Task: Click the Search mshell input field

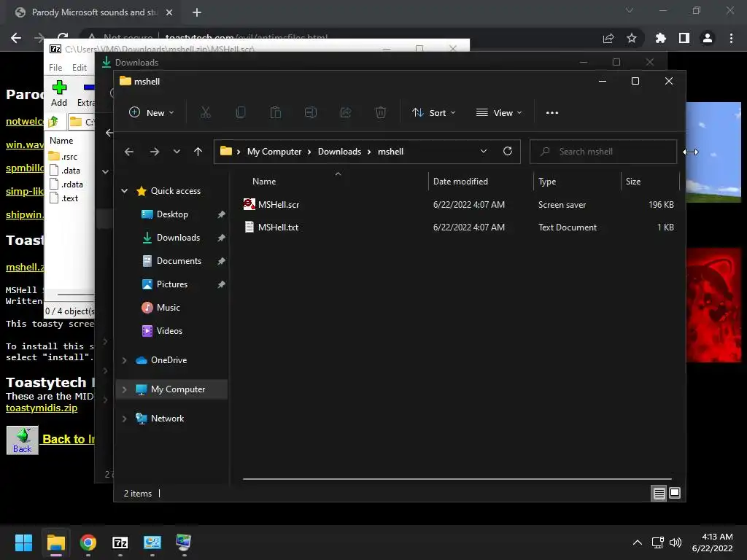Action: pyautogui.click(x=603, y=152)
